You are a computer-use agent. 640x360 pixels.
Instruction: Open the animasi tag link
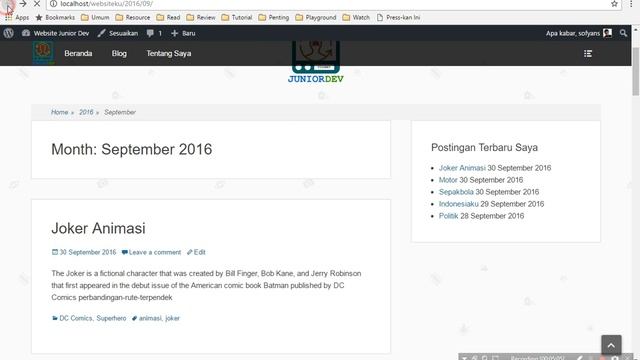click(150, 318)
